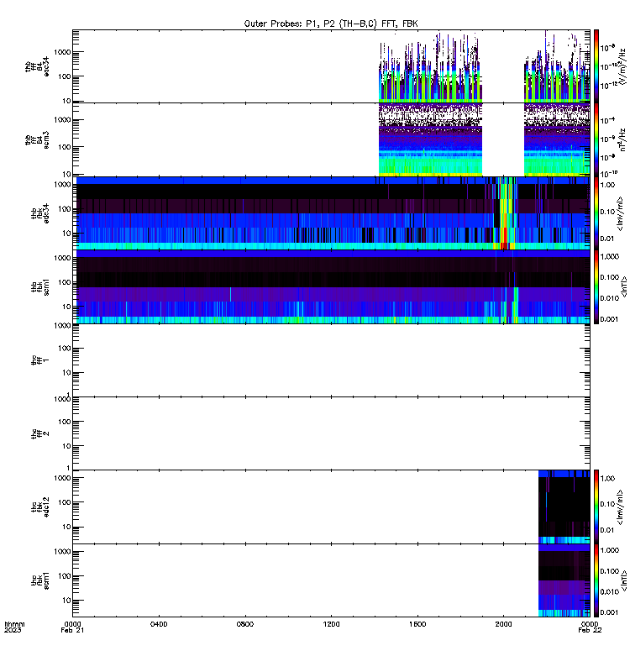The width and height of the screenshot is (630, 672).
Task: Click the nT color bar beside thc fbk scm1
Action: 596,580
